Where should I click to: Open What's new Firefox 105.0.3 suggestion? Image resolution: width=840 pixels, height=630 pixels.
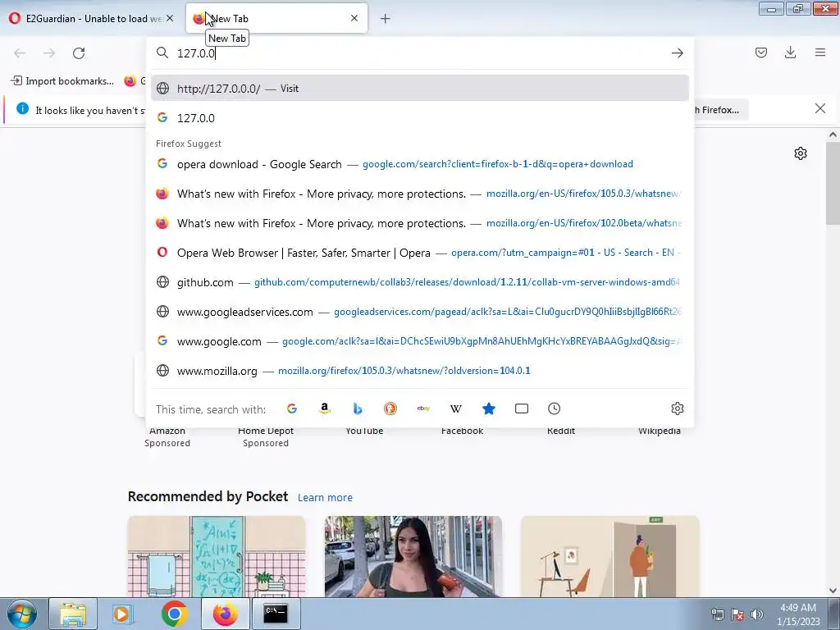click(x=419, y=194)
